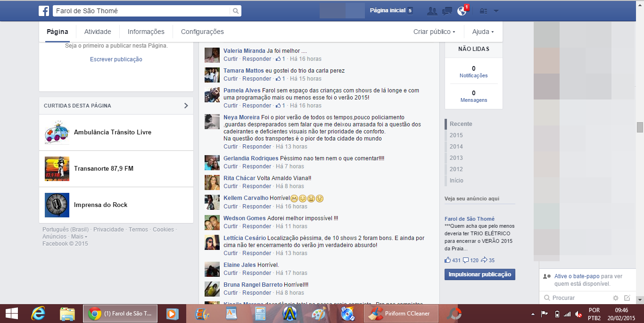Click Página inicial in top bar
The width and height of the screenshot is (644, 323).
(x=388, y=10)
